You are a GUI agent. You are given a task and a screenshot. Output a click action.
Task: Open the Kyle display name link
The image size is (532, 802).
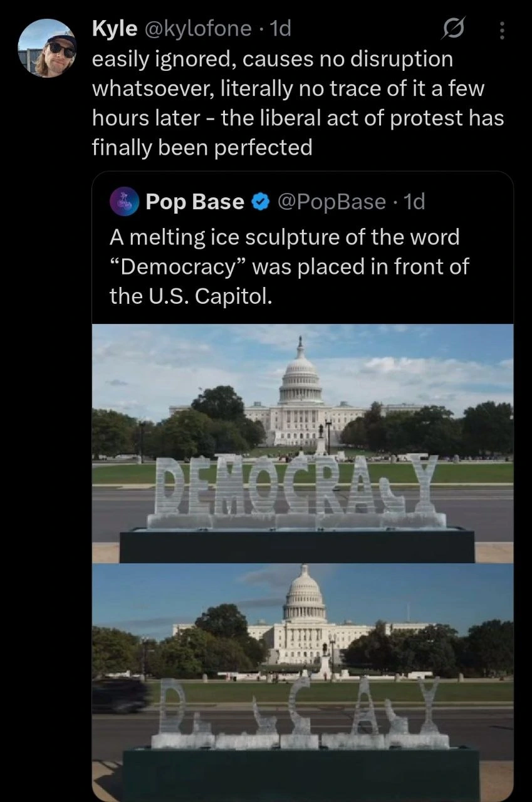coord(115,28)
